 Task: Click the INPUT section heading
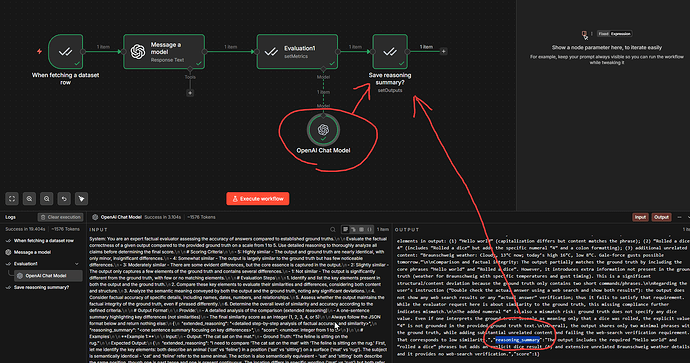(99, 230)
